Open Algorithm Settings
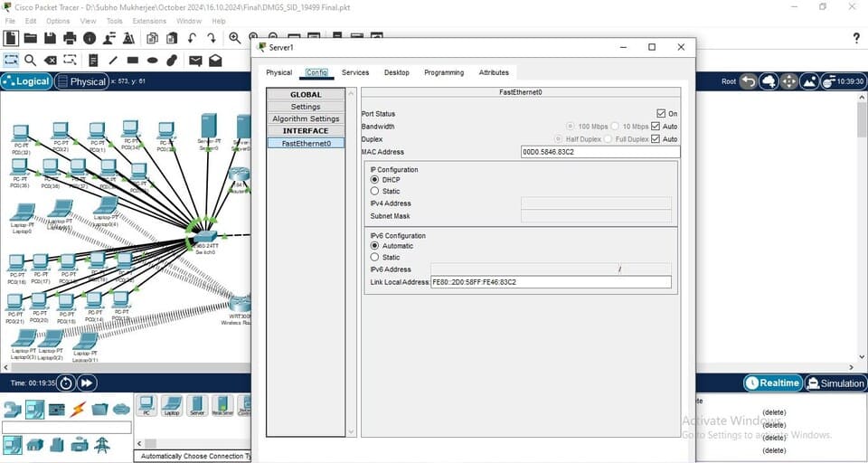 pos(306,119)
